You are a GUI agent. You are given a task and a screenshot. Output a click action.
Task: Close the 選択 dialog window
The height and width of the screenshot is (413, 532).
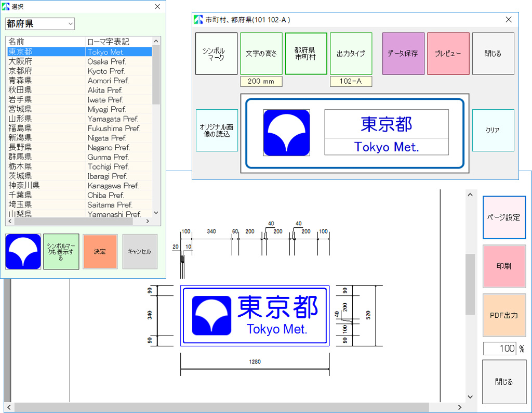157,6
